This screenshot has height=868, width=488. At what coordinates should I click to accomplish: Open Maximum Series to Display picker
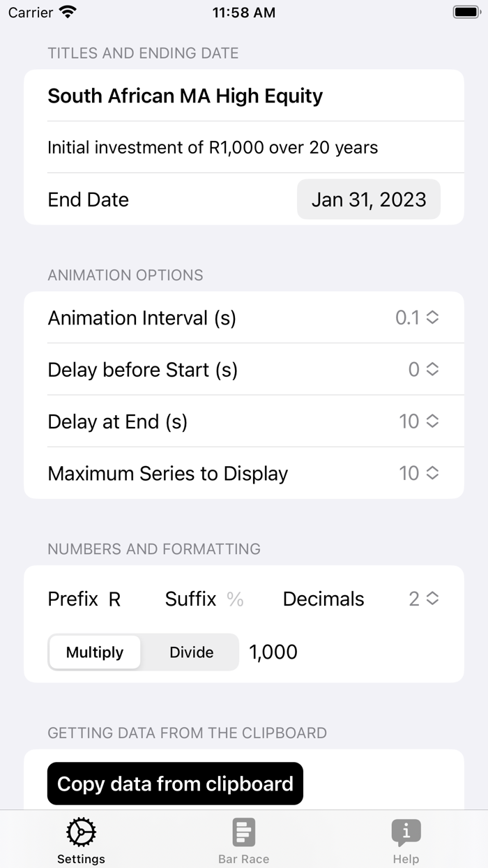coord(418,473)
